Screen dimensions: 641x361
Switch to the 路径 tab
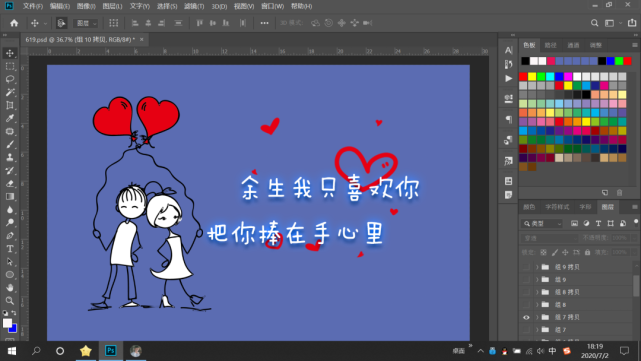point(551,45)
